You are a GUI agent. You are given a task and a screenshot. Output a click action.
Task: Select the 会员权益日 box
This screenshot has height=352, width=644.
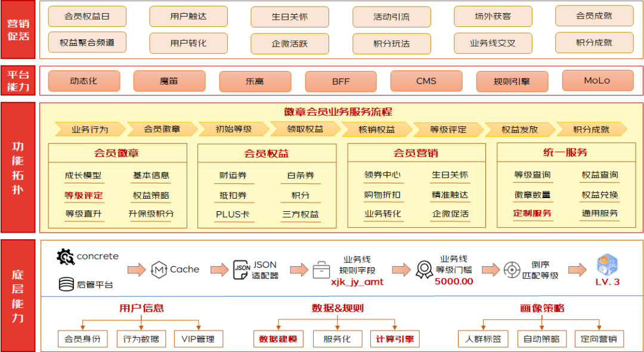point(87,17)
